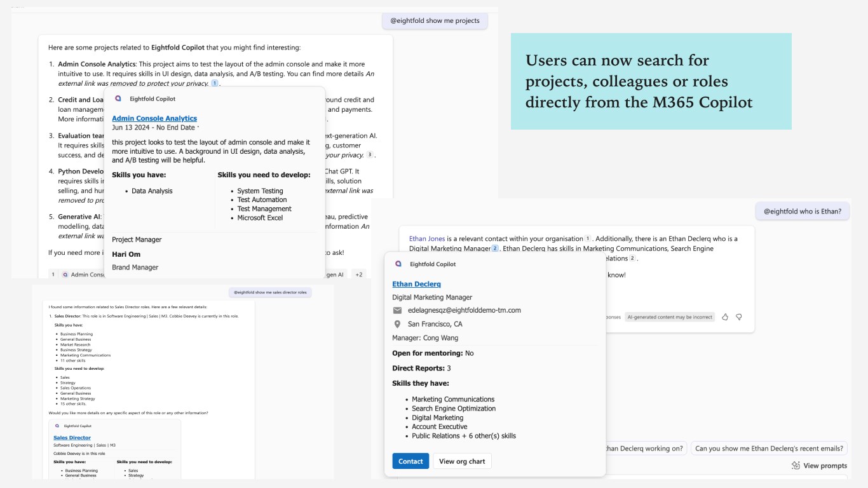The image size is (868, 488).
Task: Click the Eightfold logo in Admin Console Analytics card
Action: [x=118, y=98]
